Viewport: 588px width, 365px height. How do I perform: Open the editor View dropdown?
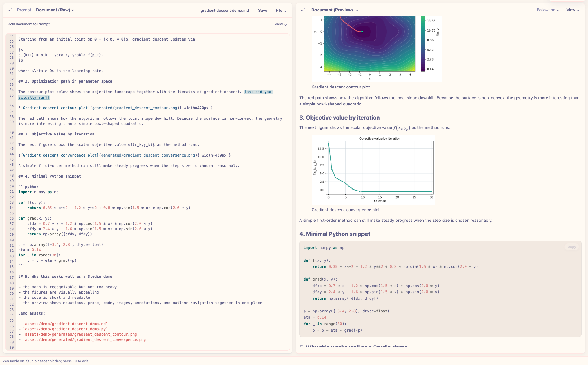coord(280,24)
